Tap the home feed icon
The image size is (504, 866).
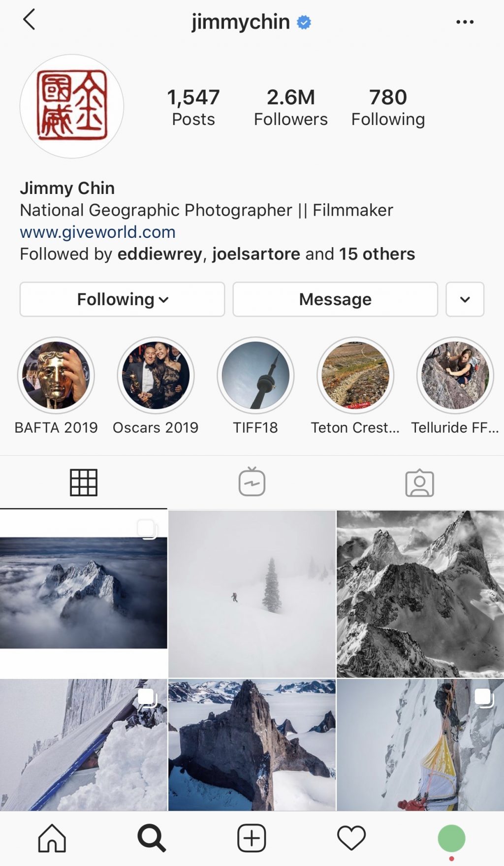coord(52,838)
